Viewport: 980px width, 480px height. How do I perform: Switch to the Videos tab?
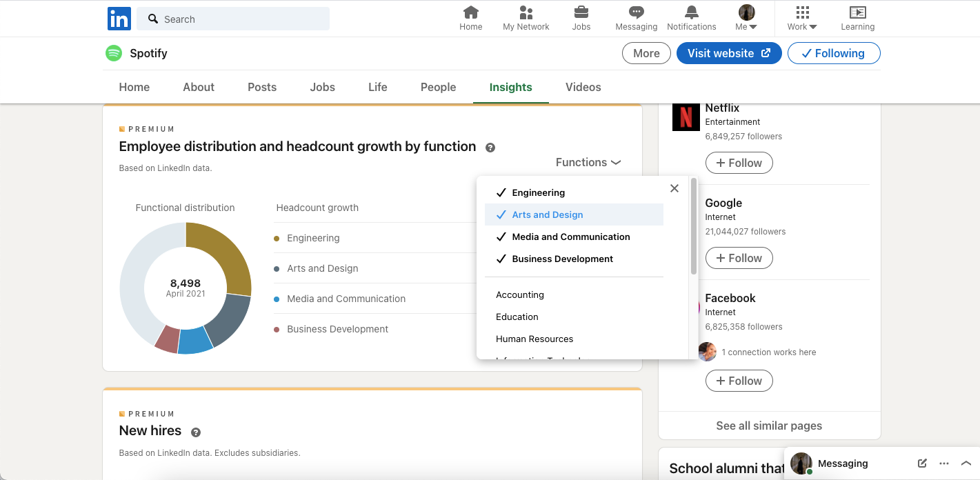(583, 87)
